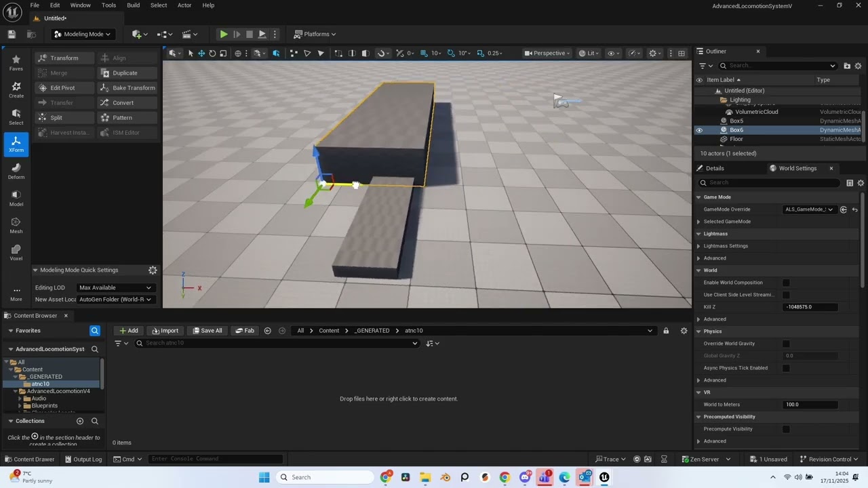Expand Lightmass Settings
Viewport: 868px width, 488px height.
pyautogui.click(x=699, y=246)
